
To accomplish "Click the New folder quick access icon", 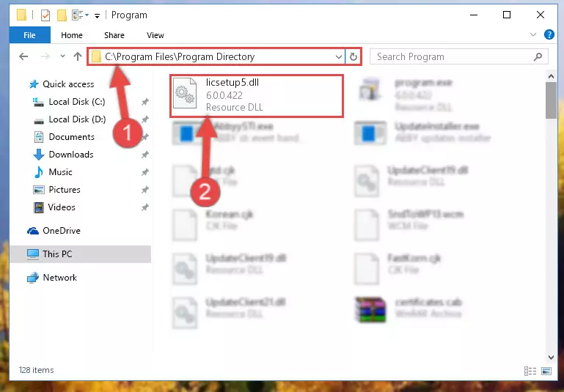I will coord(62,15).
